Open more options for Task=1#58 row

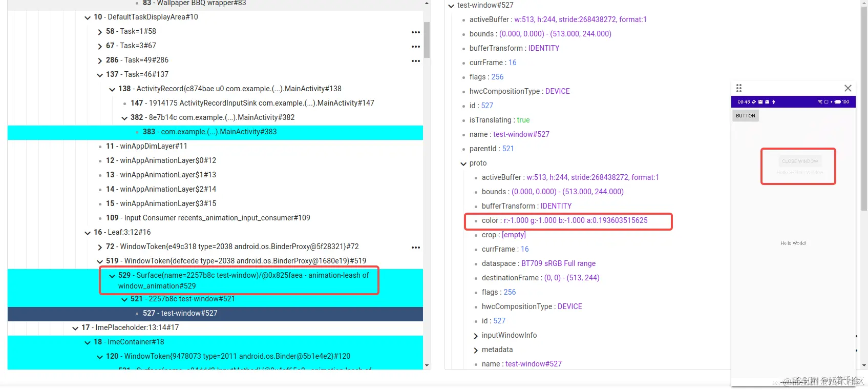pos(415,32)
